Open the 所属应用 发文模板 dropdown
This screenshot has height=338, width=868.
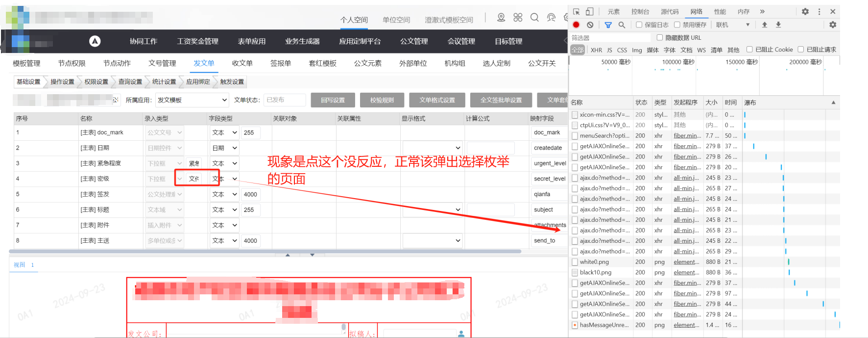tap(192, 100)
